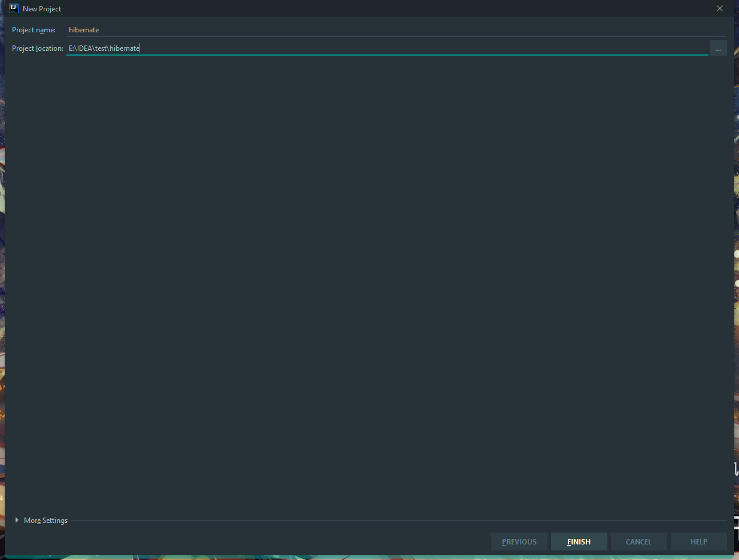Click the Project location path field
739x560 pixels.
point(387,48)
